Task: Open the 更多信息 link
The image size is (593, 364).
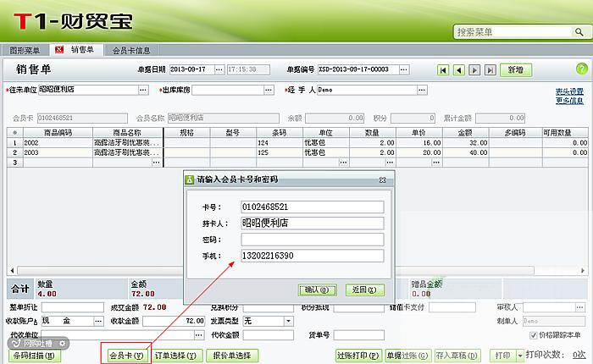Action: point(569,101)
